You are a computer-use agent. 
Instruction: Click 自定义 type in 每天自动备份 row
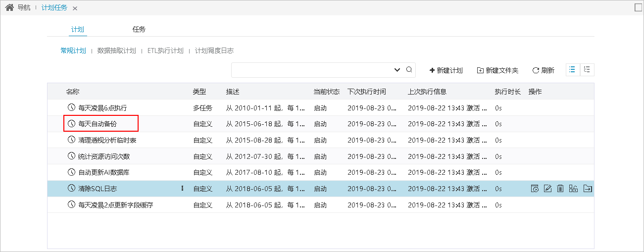click(x=202, y=124)
